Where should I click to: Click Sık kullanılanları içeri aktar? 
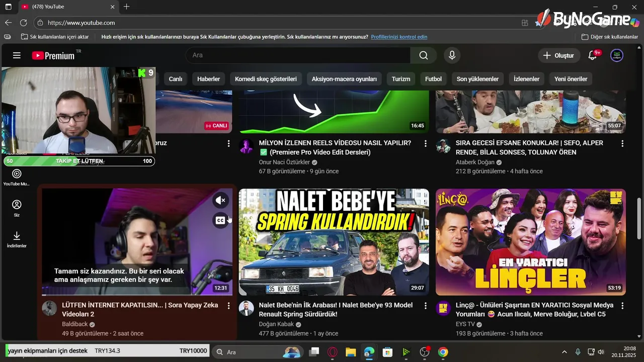click(x=55, y=37)
